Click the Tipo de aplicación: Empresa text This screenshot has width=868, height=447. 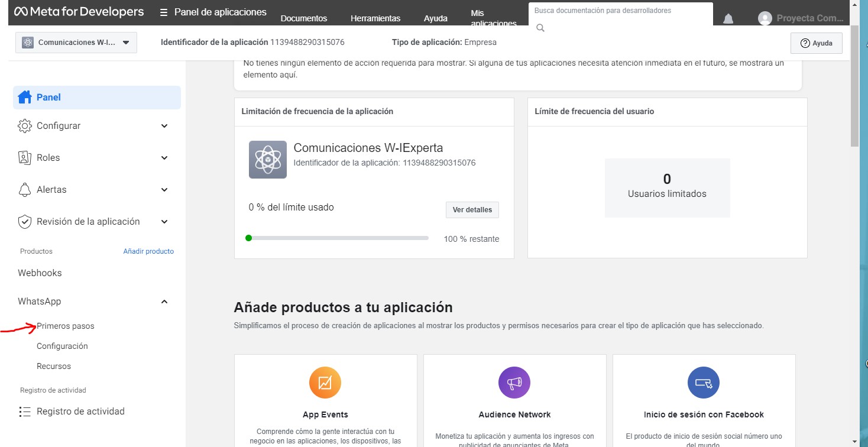point(444,43)
